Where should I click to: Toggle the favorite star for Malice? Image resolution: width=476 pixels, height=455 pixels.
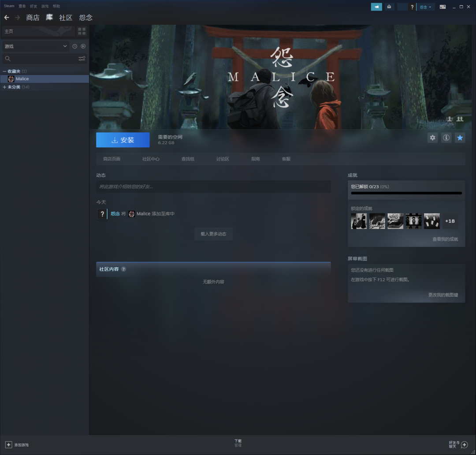pos(460,138)
